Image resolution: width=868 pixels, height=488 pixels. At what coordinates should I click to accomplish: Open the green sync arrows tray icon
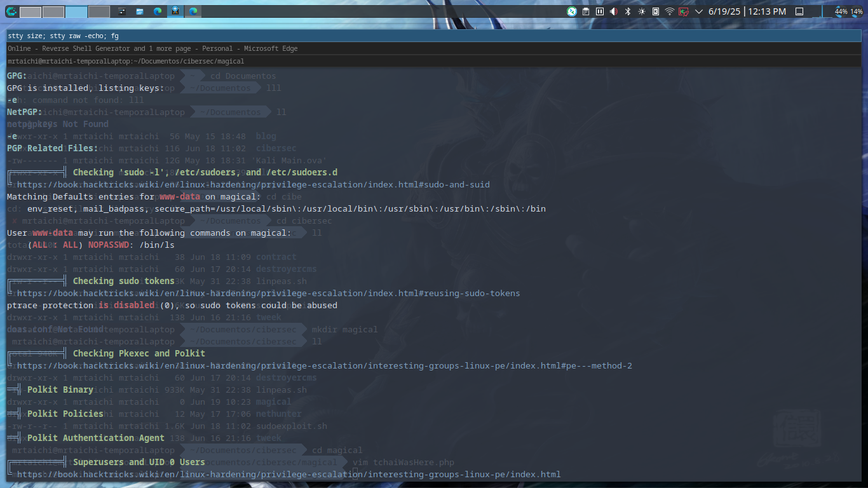(x=572, y=11)
